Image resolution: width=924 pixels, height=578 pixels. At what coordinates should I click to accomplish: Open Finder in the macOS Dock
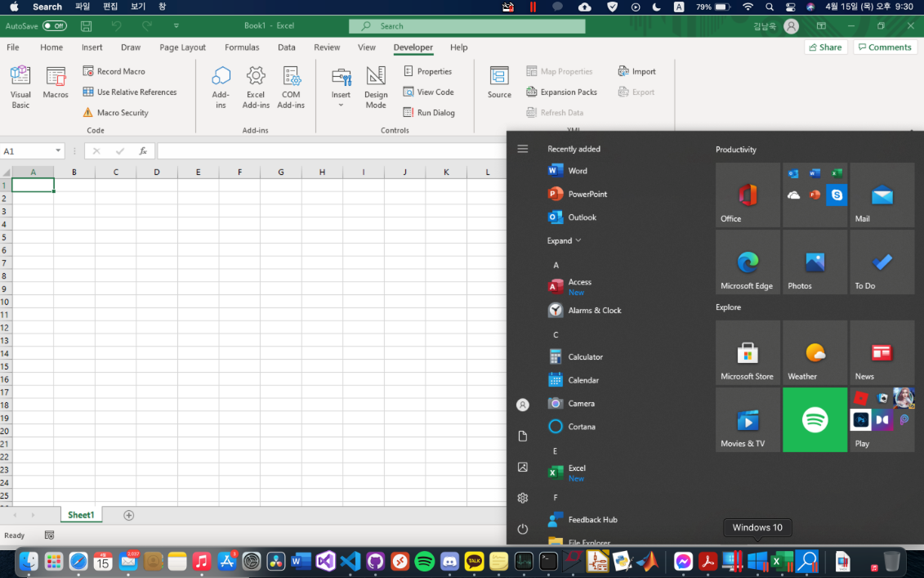[29, 562]
